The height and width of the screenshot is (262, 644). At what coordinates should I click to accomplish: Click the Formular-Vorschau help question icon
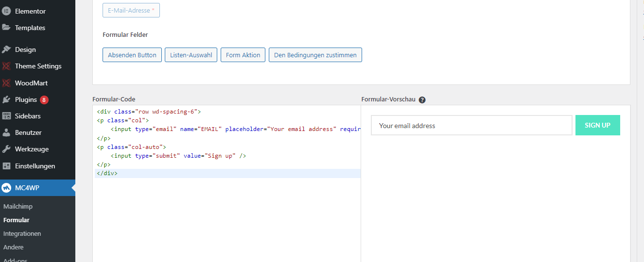[422, 100]
